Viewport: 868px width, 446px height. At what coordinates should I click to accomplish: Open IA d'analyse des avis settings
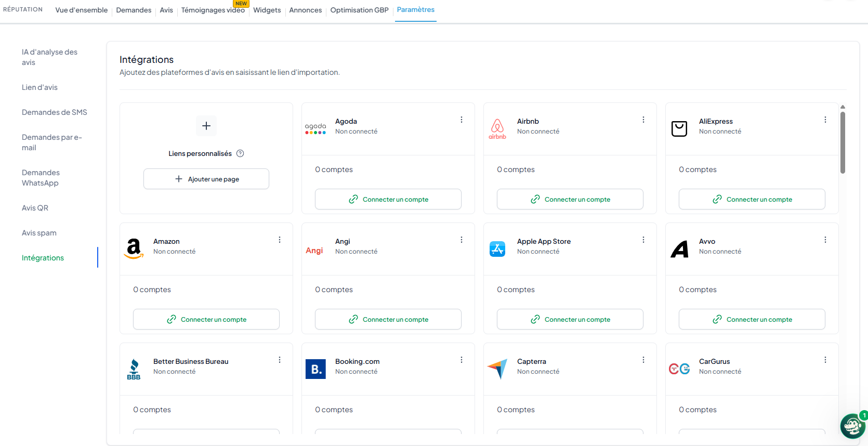click(49, 57)
